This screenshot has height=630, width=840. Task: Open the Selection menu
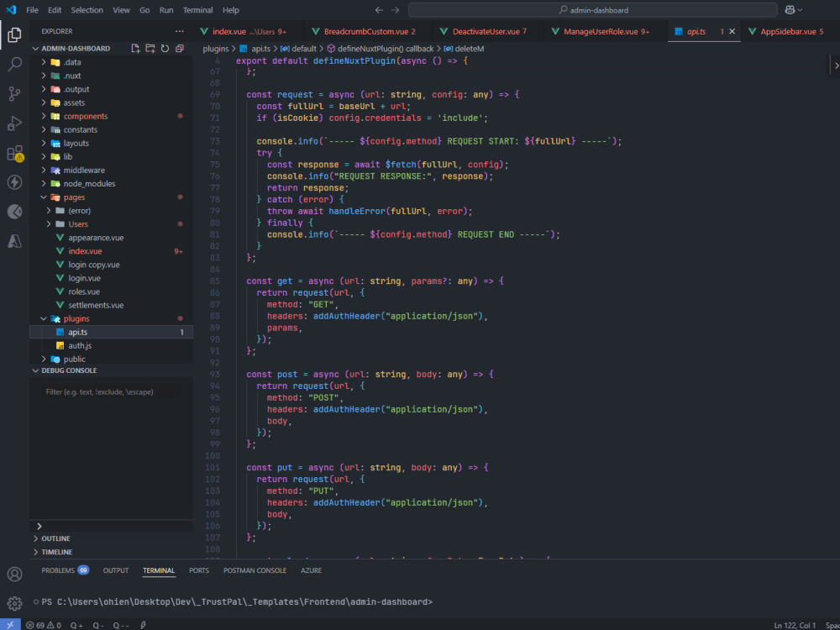[x=87, y=10]
